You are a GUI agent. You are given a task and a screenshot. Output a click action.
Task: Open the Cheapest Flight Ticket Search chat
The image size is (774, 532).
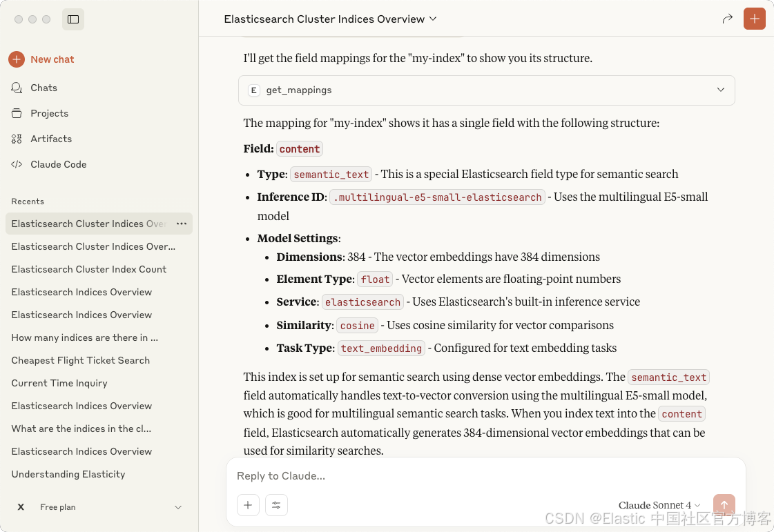coord(81,360)
